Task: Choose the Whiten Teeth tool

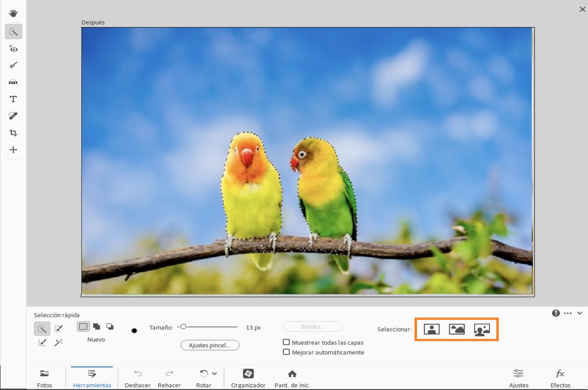Action: click(13, 65)
